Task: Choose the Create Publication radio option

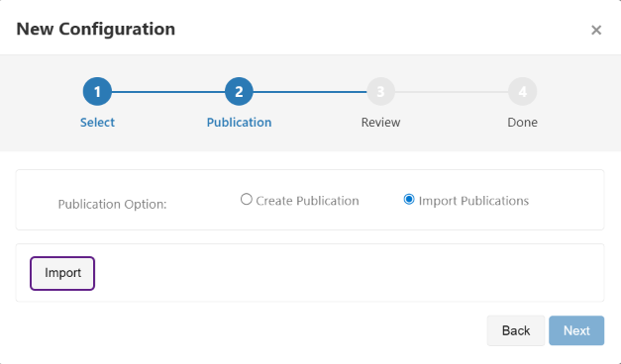Action: (x=247, y=199)
